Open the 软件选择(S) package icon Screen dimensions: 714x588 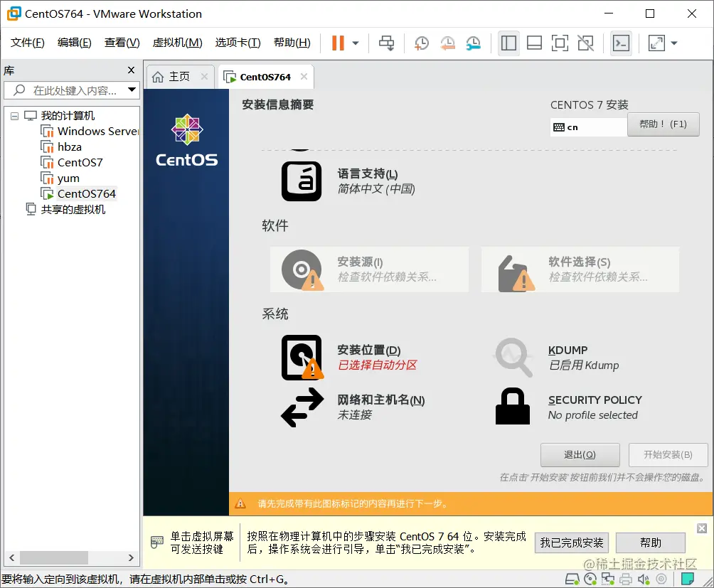point(516,273)
